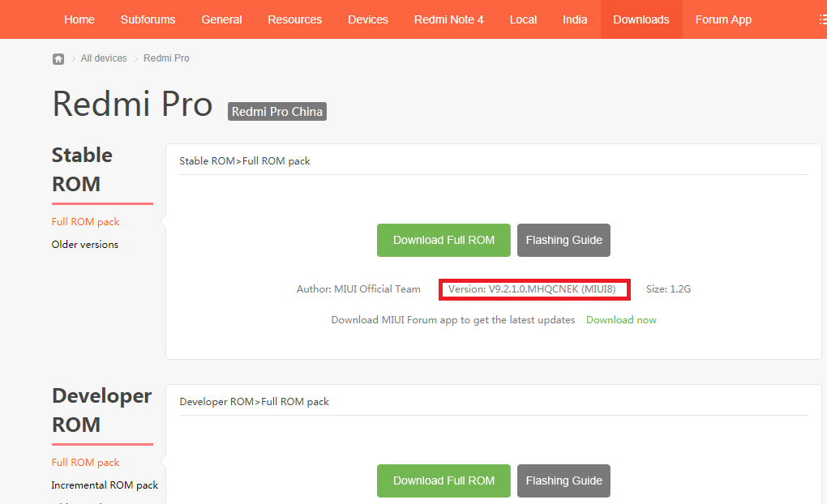This screenshot has height=504, width=827.
Task: Open the Stable ROM Flashing Guide
Action: [x=563, y=241]
